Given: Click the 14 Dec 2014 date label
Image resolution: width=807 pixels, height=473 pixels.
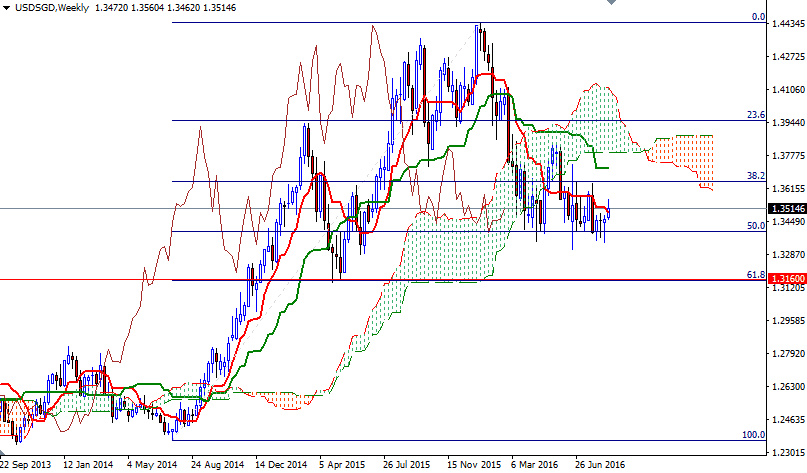Looking at the screenshot, I should tap(280, 465).
